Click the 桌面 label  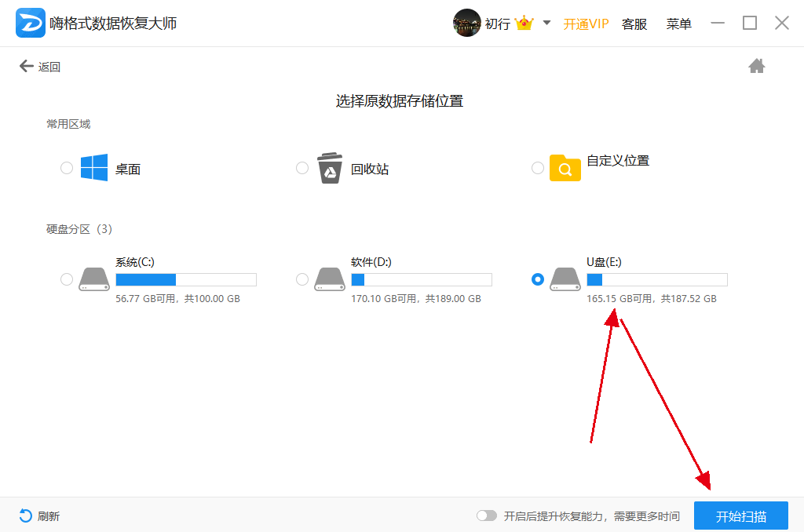[128, 169]
